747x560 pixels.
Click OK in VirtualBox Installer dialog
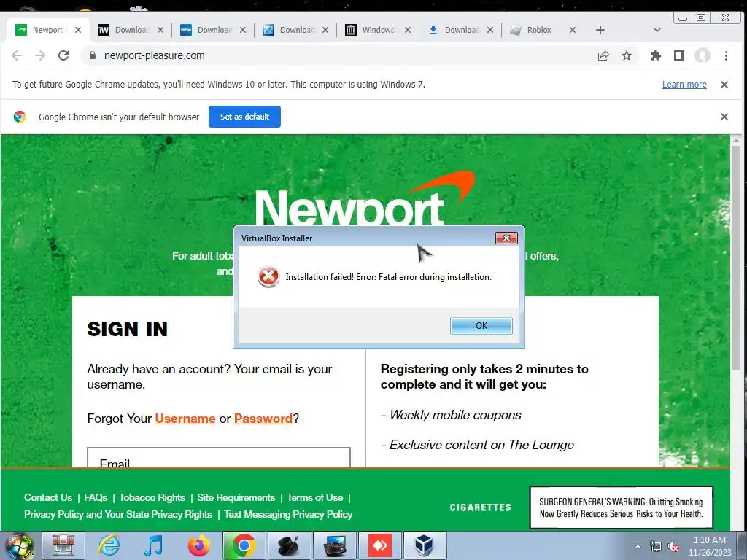point(481,326)
